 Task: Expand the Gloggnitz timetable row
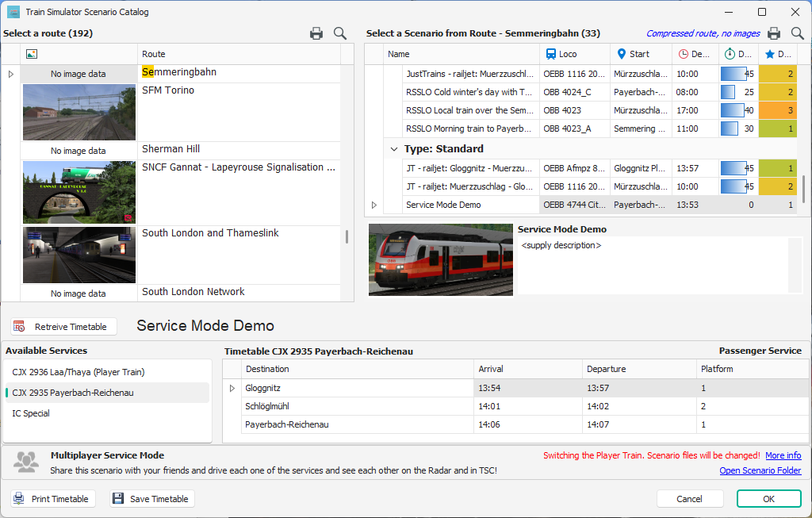click(232, 388)
